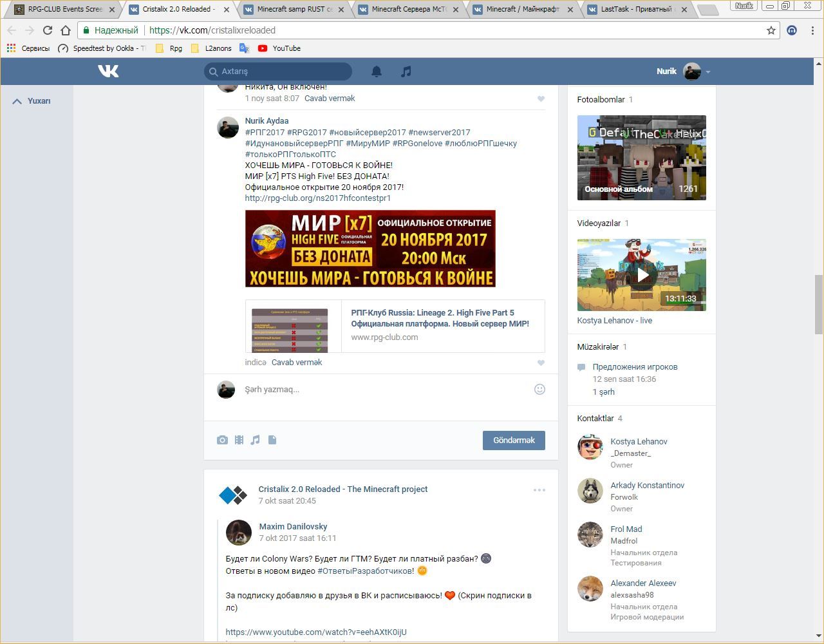Open Kostya Lehanov's contact profile

click(x=639, y=442)
